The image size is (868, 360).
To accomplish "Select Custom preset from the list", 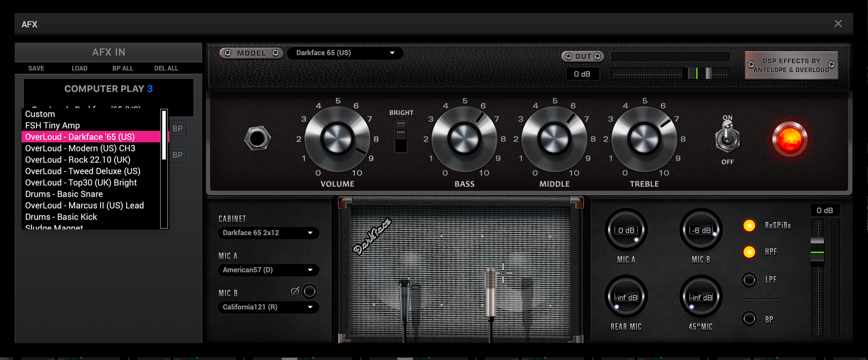I will tap(91, 114).
